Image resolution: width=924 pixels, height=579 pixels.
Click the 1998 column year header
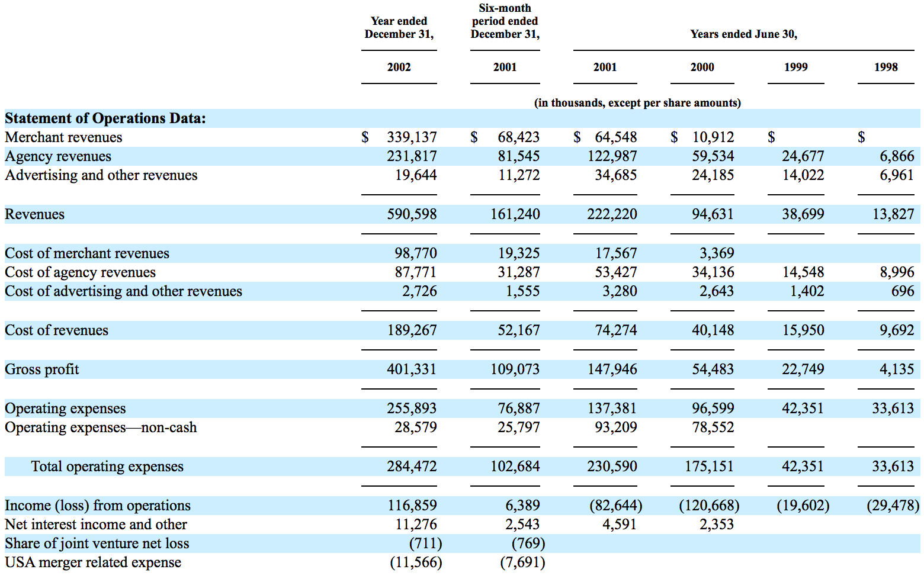885,67
